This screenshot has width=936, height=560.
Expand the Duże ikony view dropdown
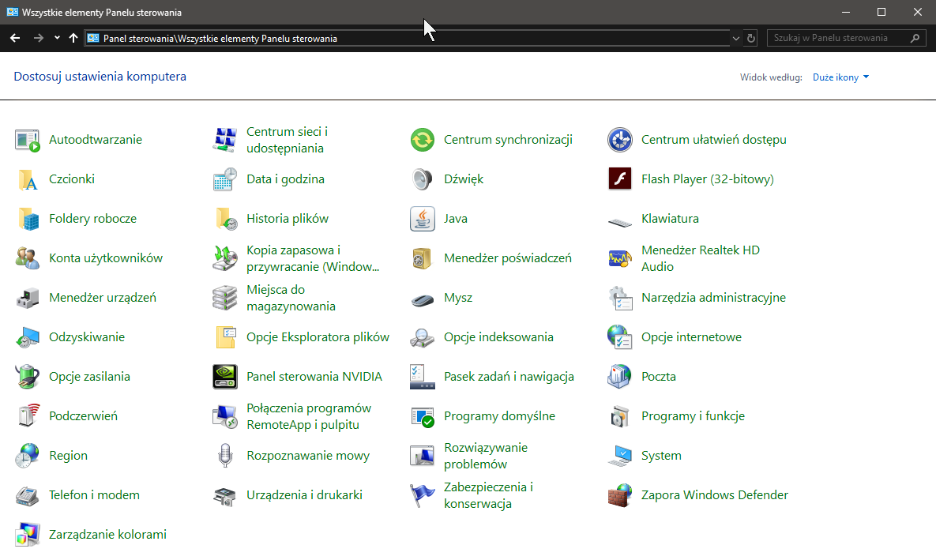click(x=841, y=77)
